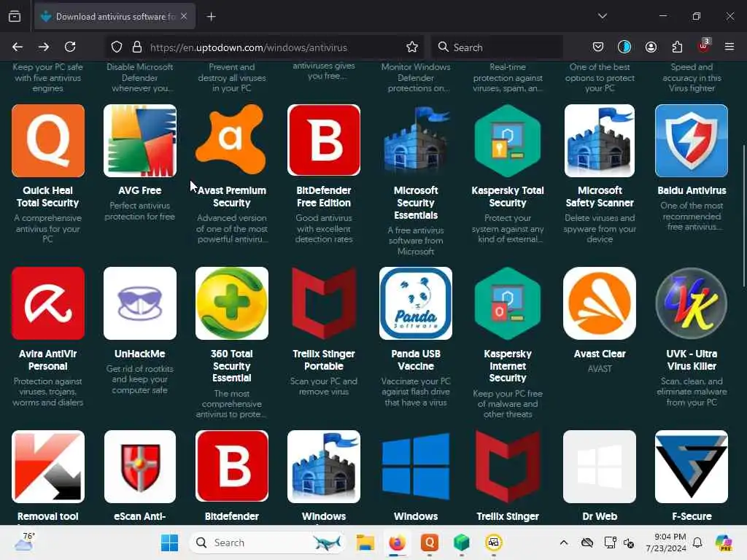Open the Quick Heal Total Security icon
The image size is (747, 560).
(x=48, y=141)
